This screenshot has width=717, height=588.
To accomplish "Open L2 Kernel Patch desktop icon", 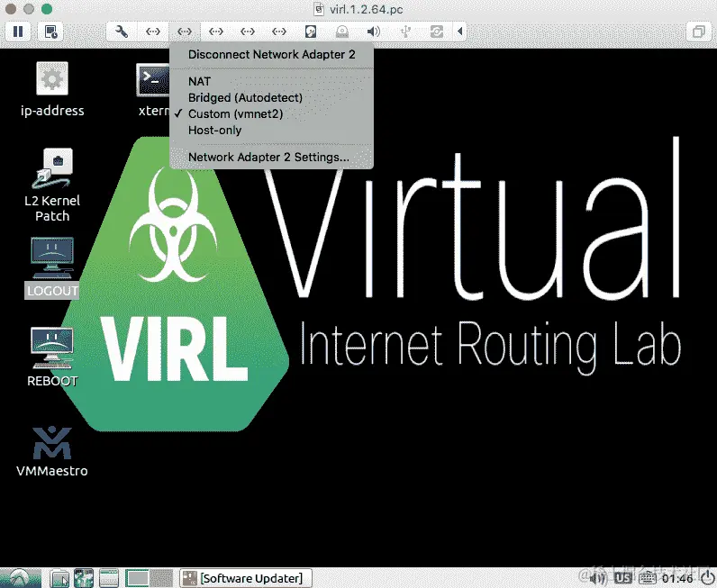I will tap(52, 185).
